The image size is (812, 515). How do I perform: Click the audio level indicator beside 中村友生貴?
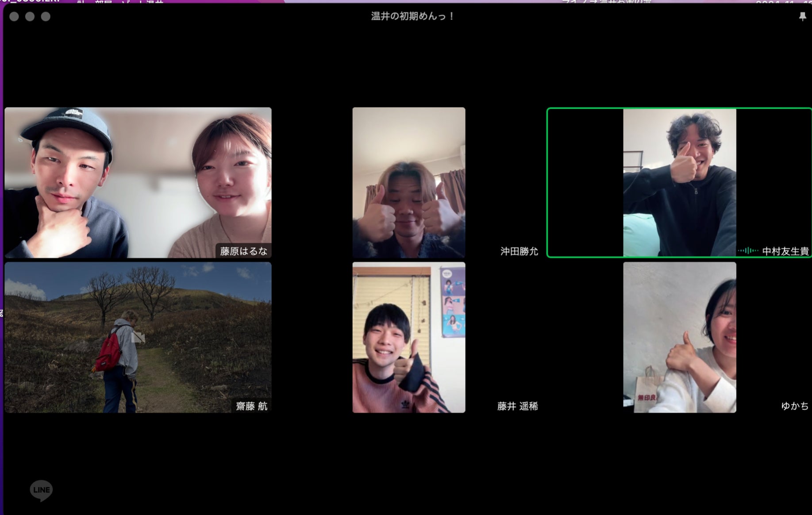click(x=747, y=251)
